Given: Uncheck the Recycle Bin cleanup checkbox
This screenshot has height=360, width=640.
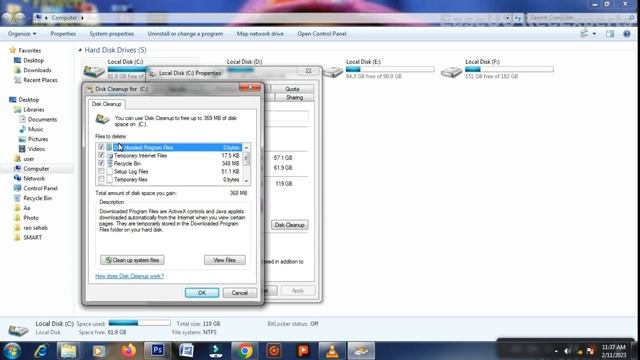Looking at the screenshot, I should point(101,163).
